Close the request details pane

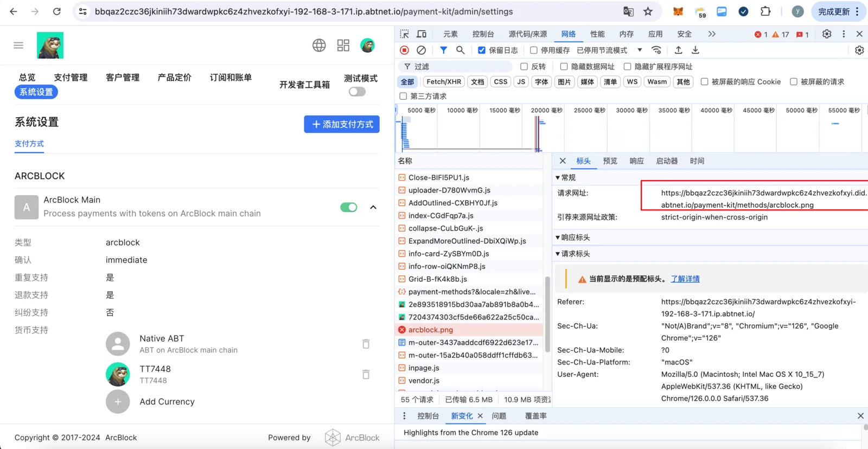563,161
